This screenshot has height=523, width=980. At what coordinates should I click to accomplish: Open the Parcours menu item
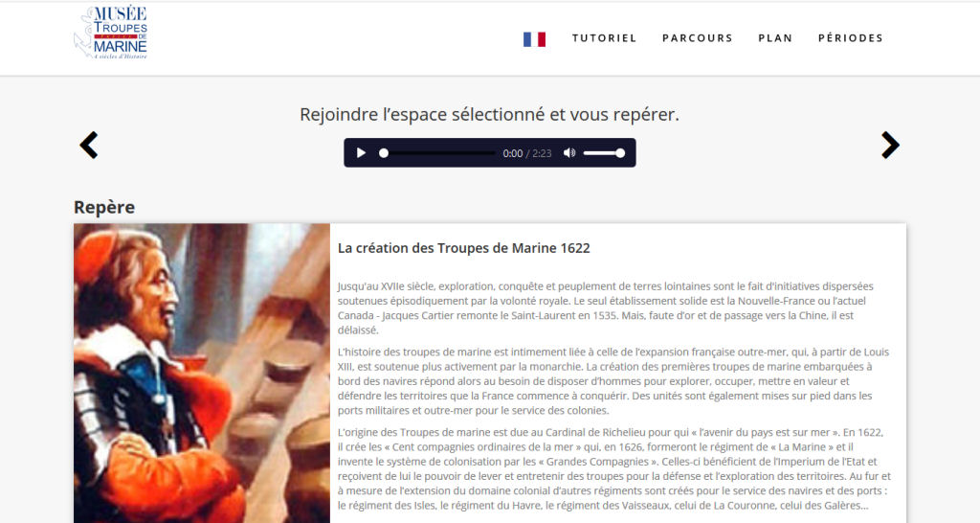tap(698, 38)
